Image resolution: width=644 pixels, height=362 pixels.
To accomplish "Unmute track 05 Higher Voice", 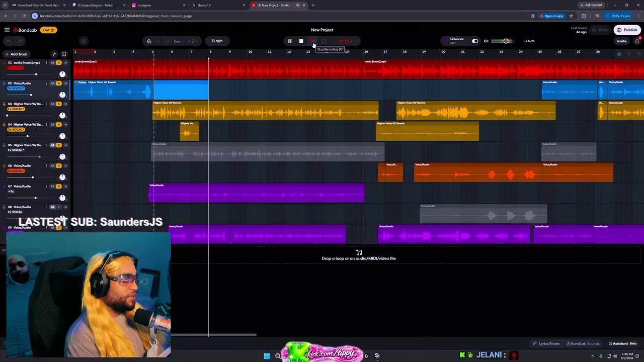I will pyautogui.click(x=52, y=145).
